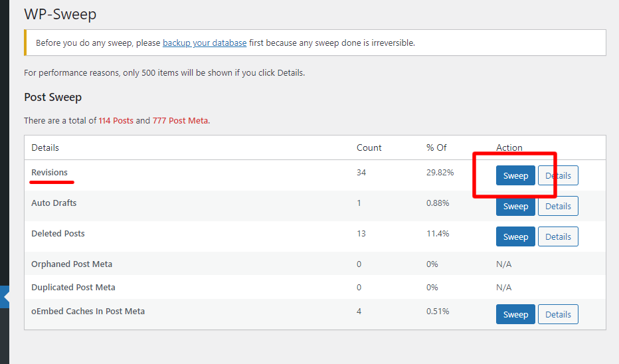
Task: Select the Auto Drafts label
Action: tap(54, 203)
